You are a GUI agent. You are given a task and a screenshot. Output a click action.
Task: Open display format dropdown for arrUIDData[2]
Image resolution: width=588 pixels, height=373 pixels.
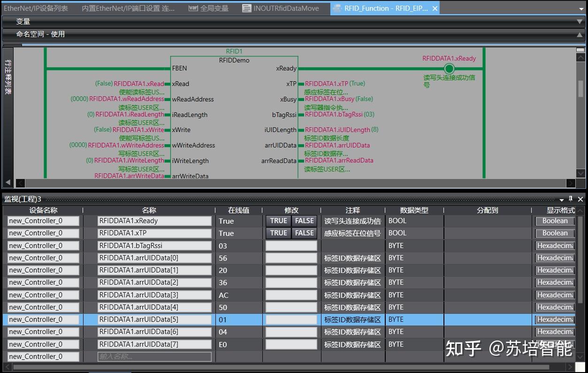(x=555, y=282)
